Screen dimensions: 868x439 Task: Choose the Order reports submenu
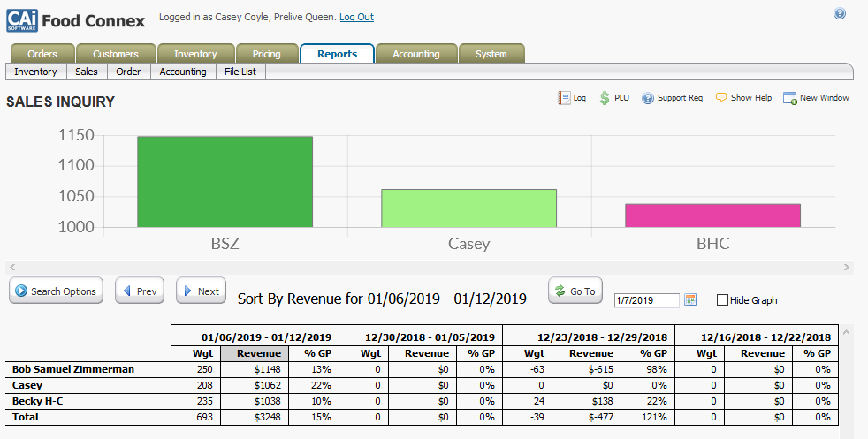click(128, 72)
